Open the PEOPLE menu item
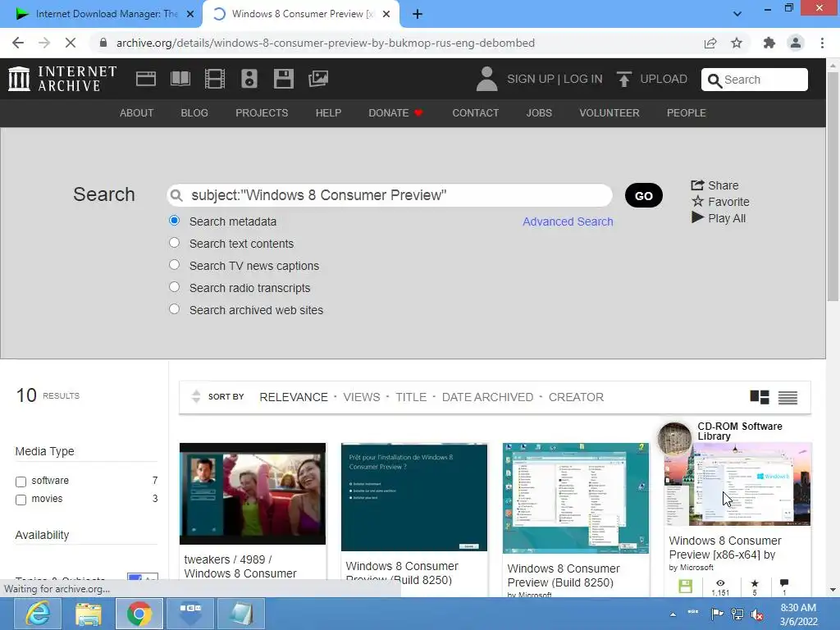This screenshot has height=630, width=840. tap(687, 113)
